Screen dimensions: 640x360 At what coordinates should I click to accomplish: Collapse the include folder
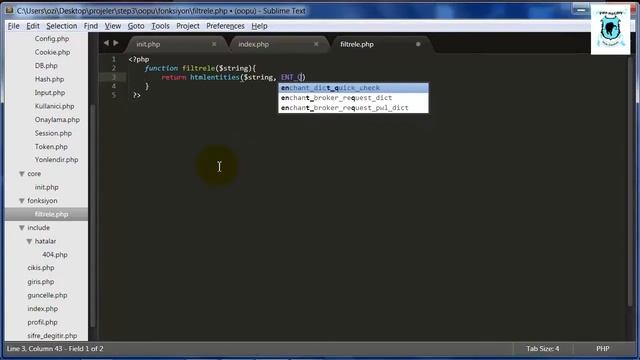22,228
